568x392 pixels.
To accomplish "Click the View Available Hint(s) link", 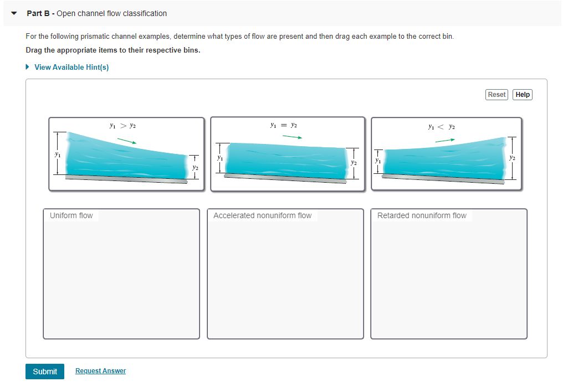I will tap(71, 66).
